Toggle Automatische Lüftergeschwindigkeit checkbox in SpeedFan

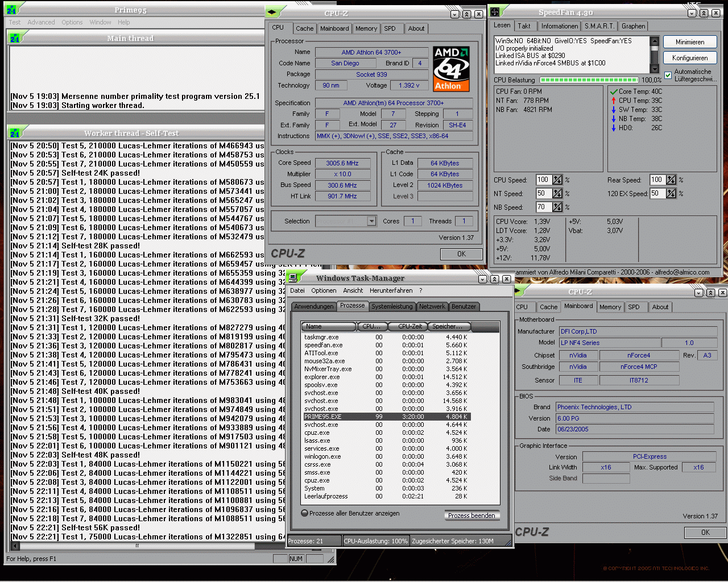(668, 75)
